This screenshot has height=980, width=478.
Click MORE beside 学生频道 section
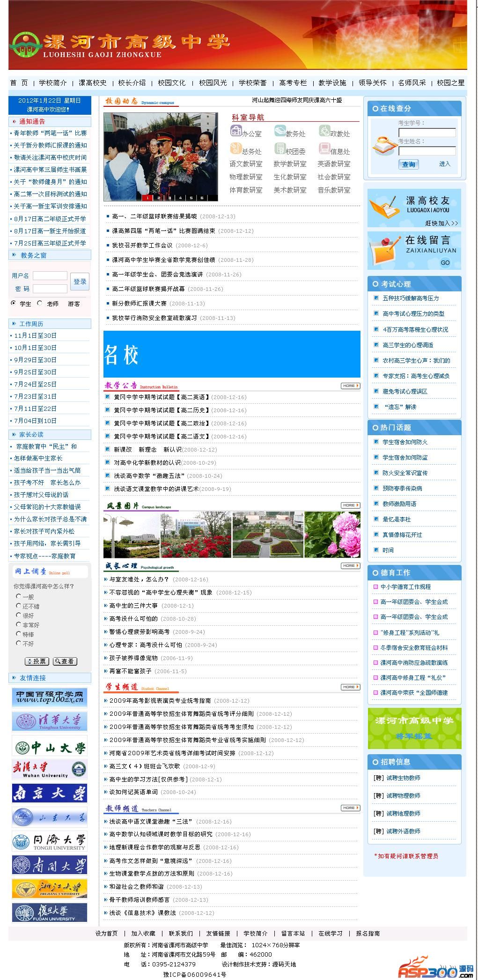[350, 687]
